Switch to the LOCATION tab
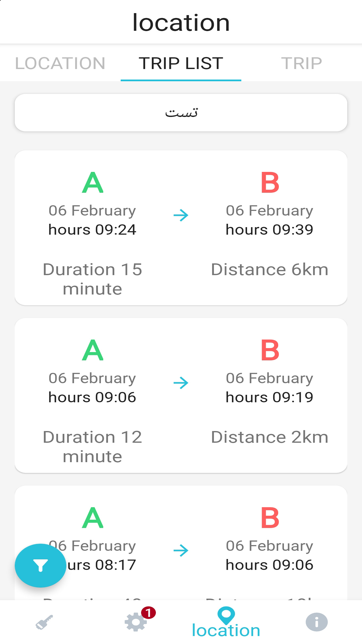This screenshot has width=362, height=644. [x=60, y=63]
